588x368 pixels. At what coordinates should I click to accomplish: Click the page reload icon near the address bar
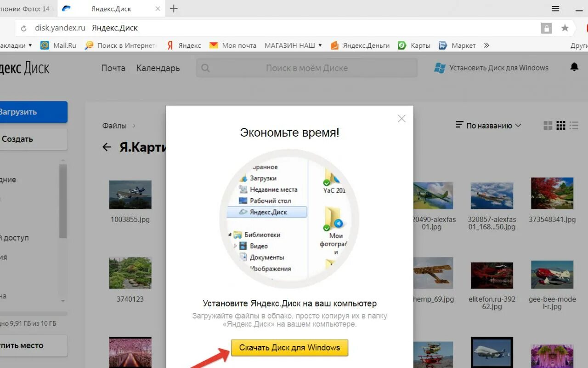(x=24, y=28)
